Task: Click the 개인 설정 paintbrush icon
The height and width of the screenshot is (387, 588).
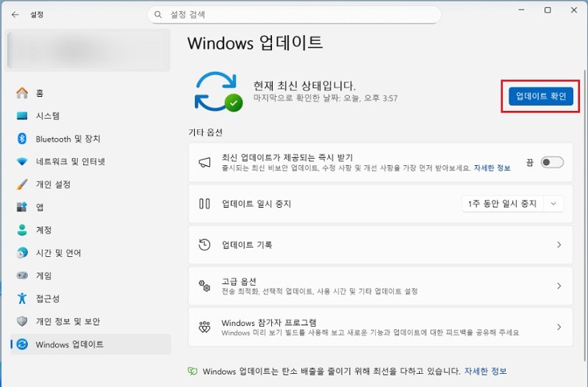Action: (x=22, y=184)
